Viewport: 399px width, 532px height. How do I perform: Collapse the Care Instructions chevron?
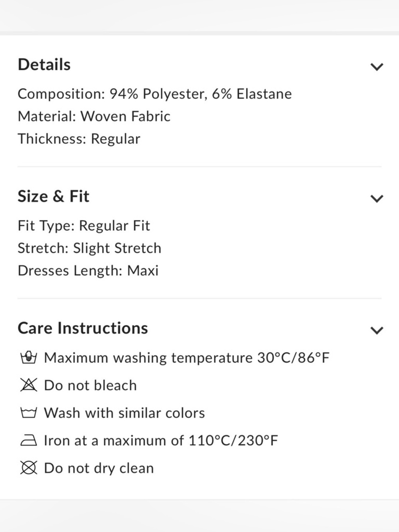pos(377,330)
